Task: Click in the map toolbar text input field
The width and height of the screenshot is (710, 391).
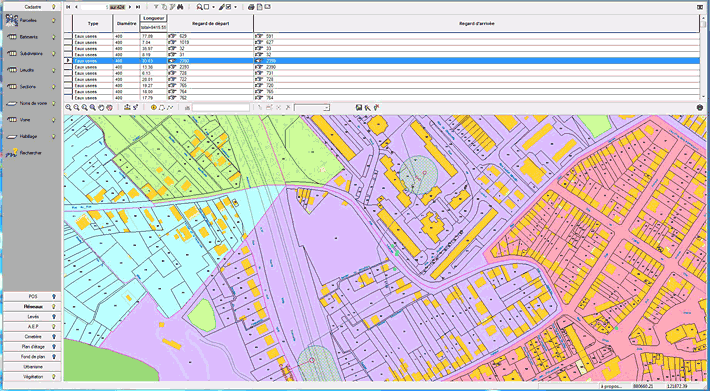Action: tap(221, 108)
